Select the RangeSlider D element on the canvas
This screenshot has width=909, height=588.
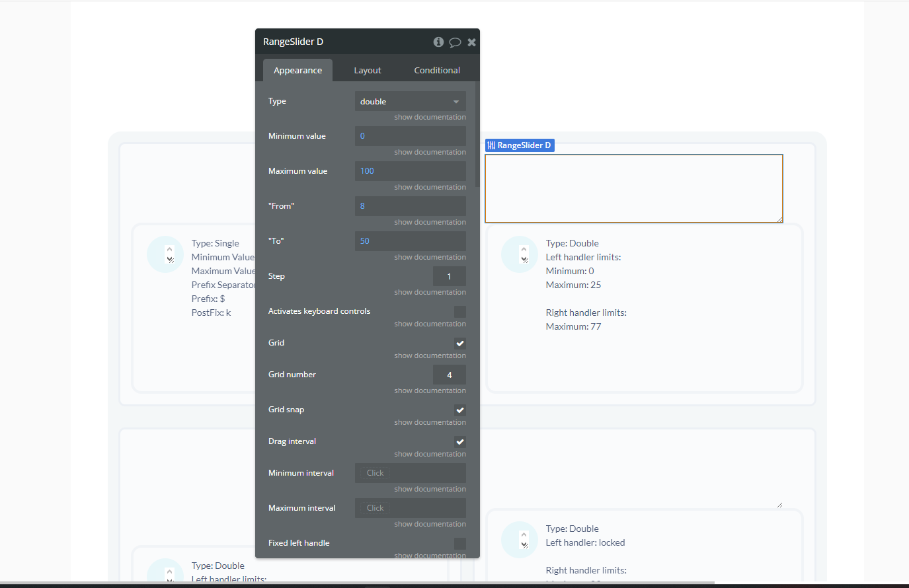pyautogui.click(x=634, y=188)
